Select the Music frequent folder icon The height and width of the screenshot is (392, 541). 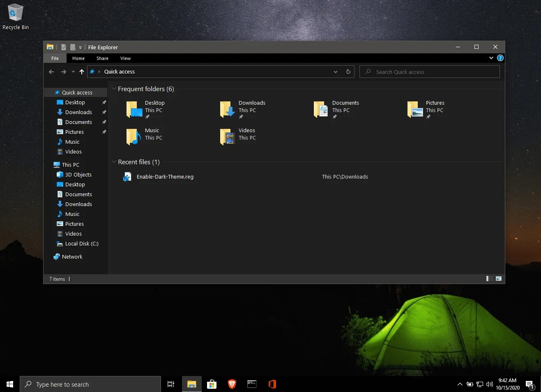coord(134,137)
